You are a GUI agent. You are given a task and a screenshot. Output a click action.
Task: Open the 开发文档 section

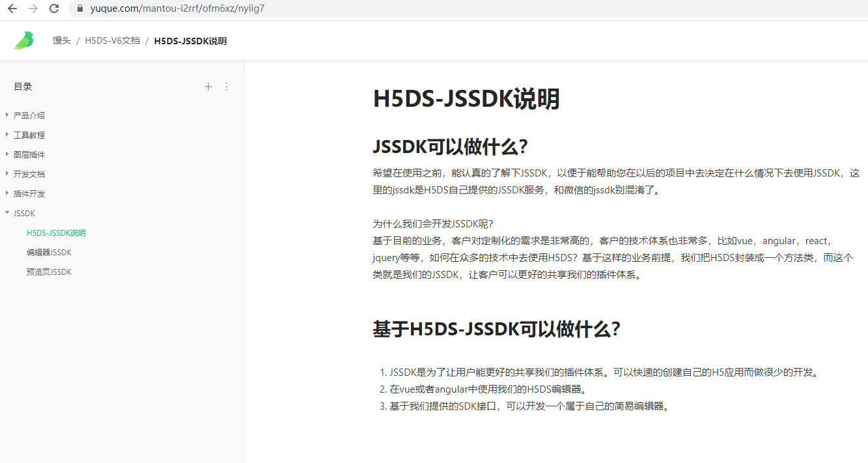click(29, 174)
